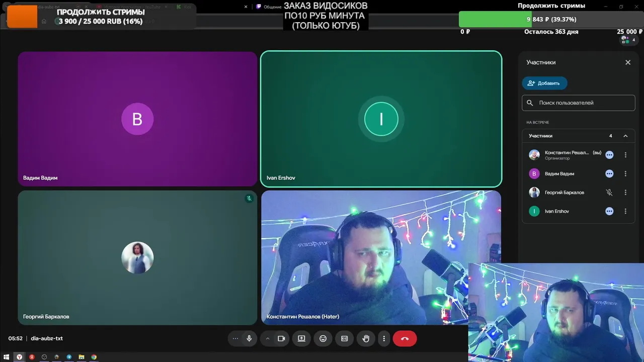Open more options vertical dots in call toolbar
The height and width of the screenshot is (362, 644).
384,338
